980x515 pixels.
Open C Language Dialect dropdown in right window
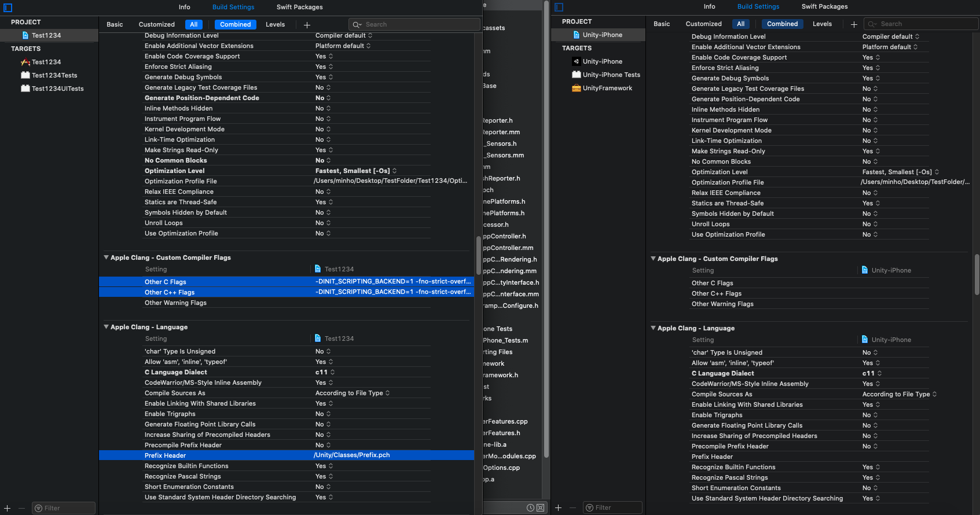pos(872,373)
